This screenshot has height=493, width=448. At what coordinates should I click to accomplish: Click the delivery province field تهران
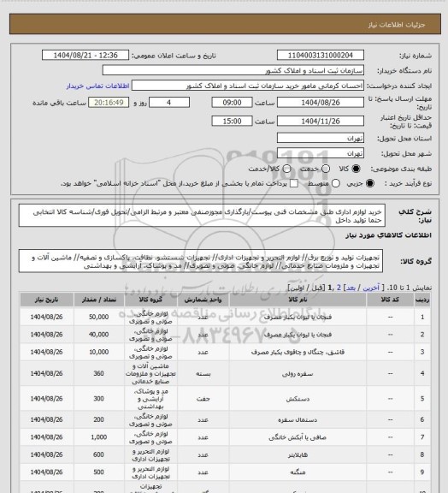tap(321, 138)
